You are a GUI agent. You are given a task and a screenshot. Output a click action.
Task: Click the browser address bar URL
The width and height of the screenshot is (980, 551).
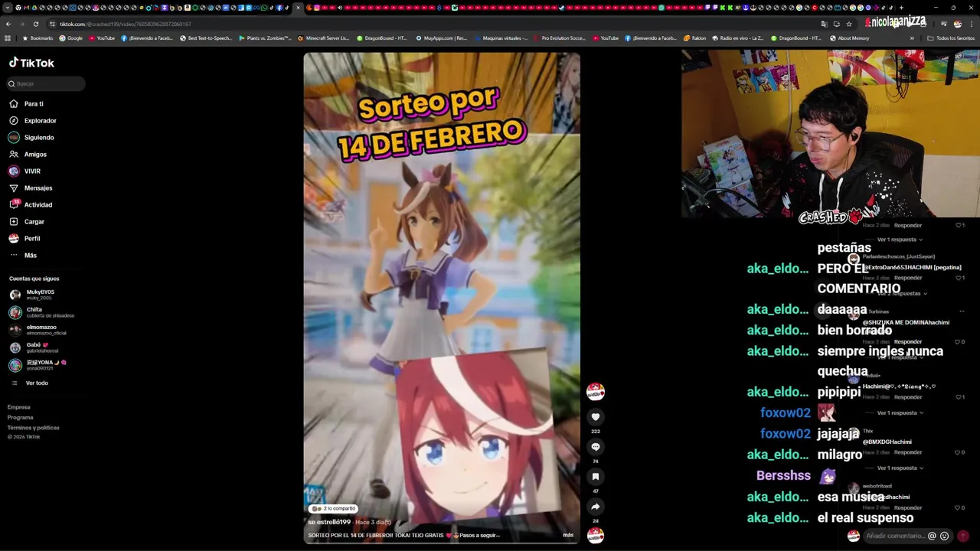point(126,24)
